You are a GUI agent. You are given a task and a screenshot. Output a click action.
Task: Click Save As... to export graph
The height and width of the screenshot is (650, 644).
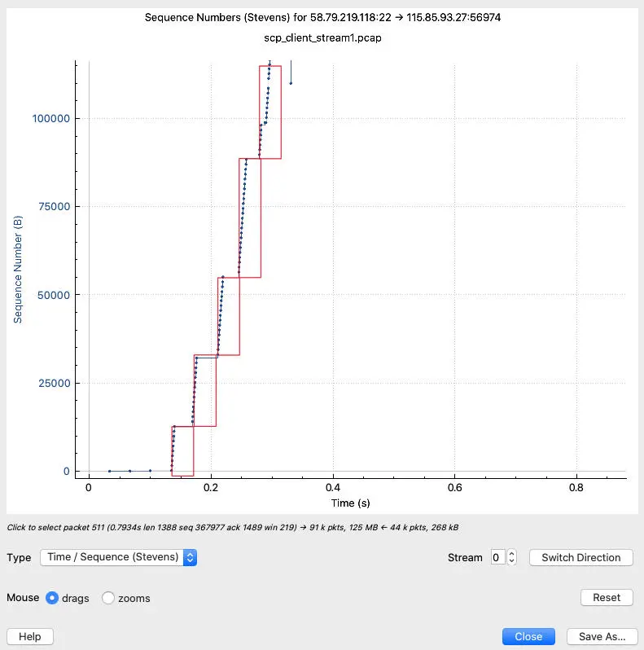[602, 636]
